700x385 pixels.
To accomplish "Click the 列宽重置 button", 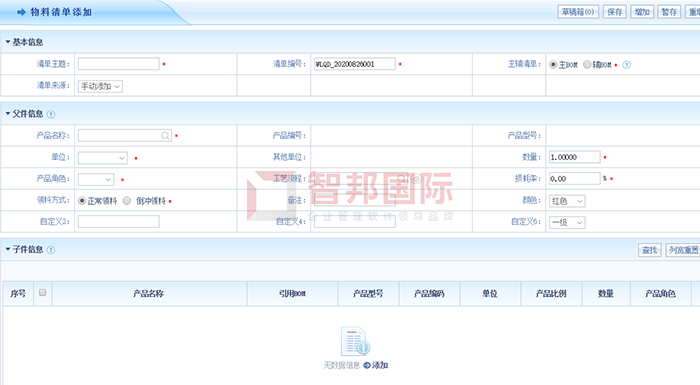I will pyautogui.click(x=683, y=250).
